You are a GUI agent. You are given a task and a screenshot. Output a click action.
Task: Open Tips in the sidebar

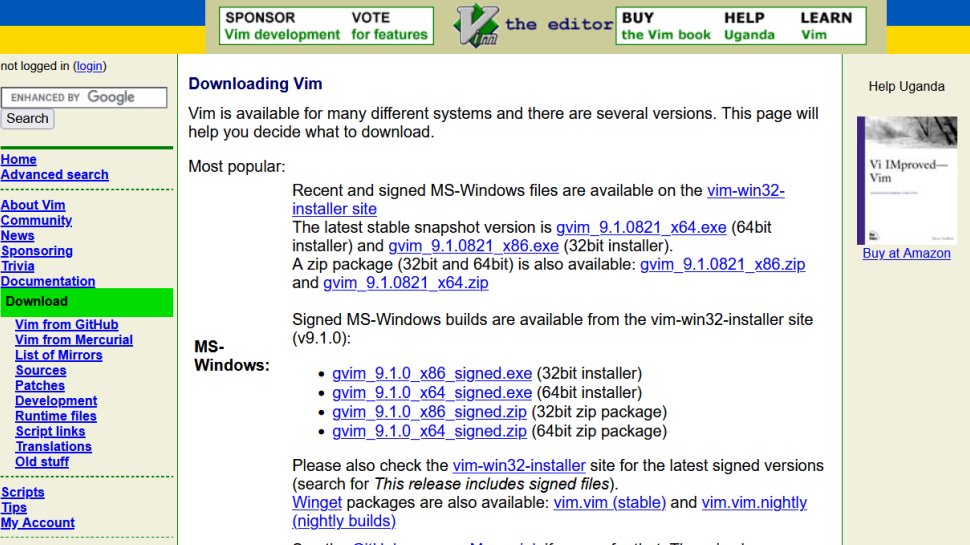pos(14,507)
